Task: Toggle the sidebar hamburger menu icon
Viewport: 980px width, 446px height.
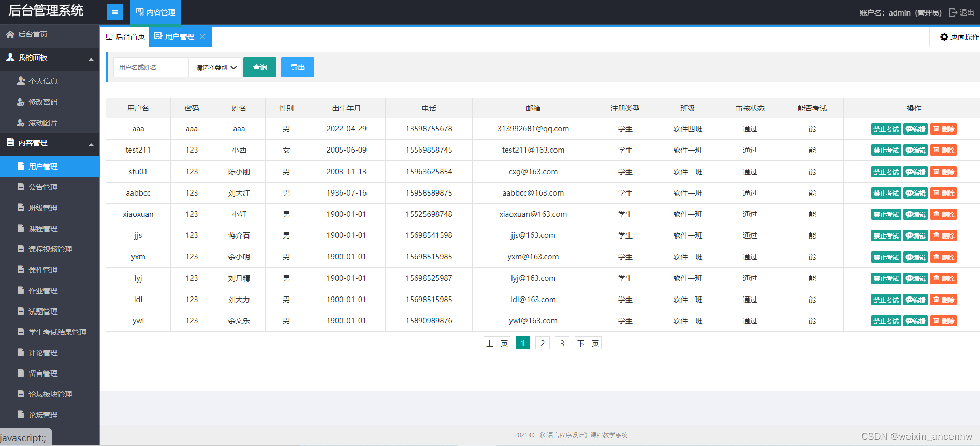Action: click(x=115, y=12)
